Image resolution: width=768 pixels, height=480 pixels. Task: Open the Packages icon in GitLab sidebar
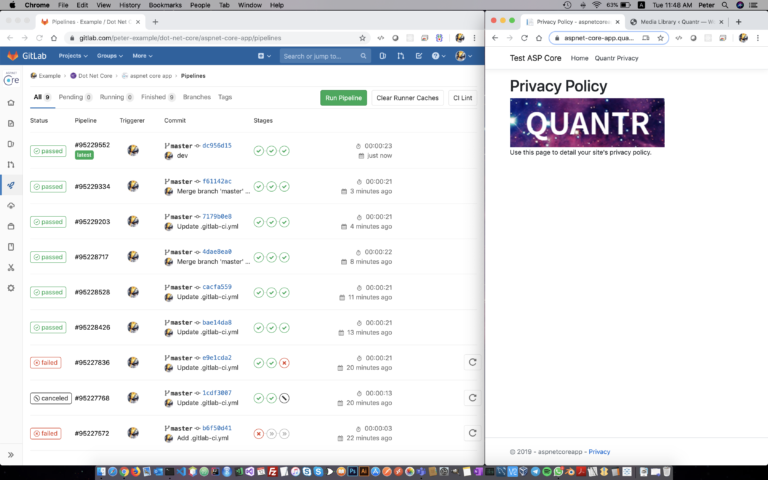11,226
